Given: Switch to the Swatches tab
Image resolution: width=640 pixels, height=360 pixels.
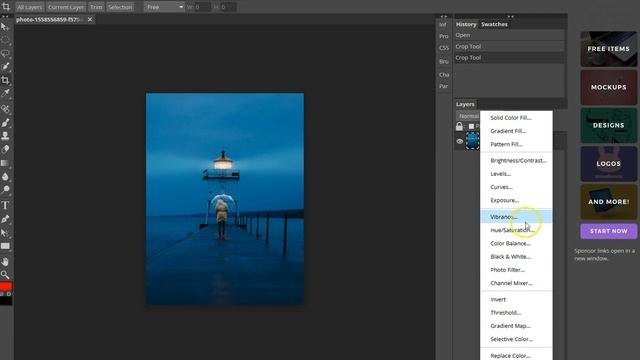Looking at the screenshot, I should pos(494,24).
